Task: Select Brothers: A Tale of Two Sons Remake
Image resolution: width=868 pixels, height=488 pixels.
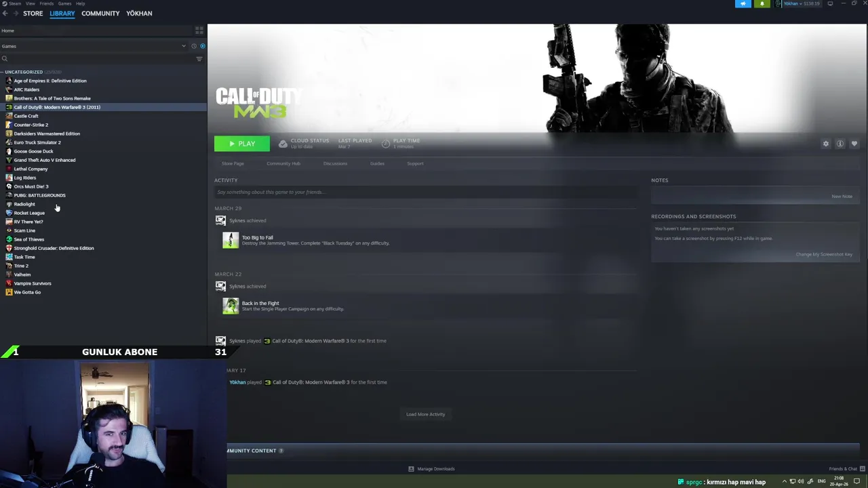Action: pos(52,98)
